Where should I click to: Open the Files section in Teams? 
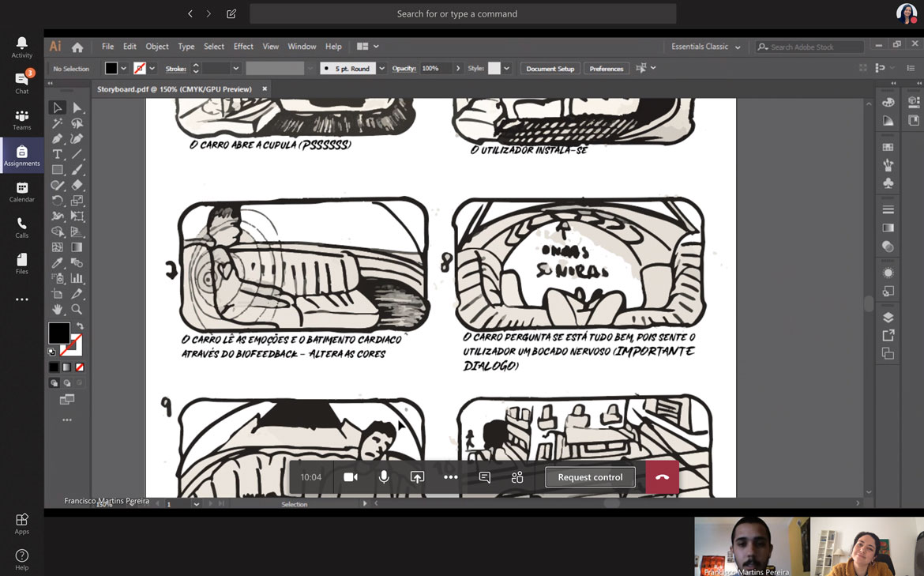(21, 264)
